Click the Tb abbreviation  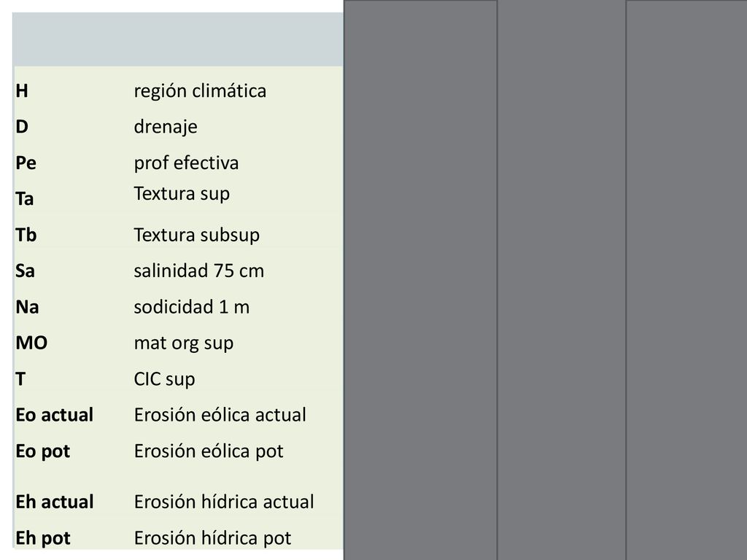click(x=26, y=235)
